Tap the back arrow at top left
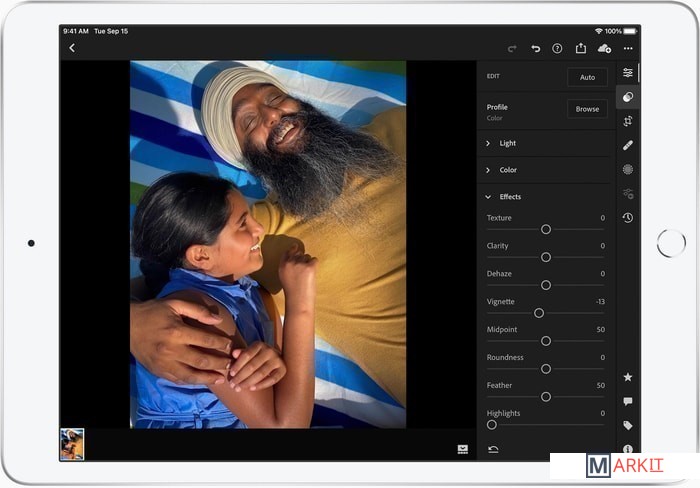 [x=72, y=48]
